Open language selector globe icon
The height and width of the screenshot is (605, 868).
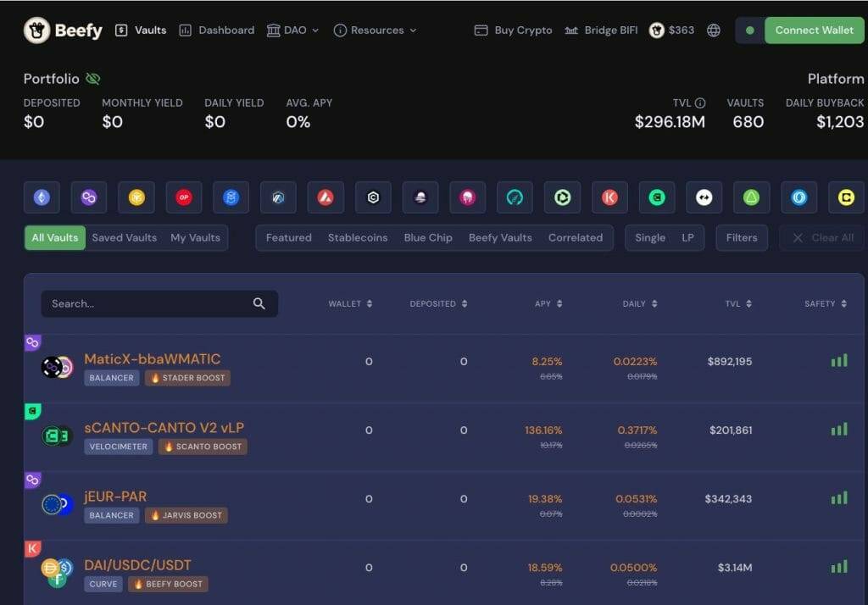pyautogui.click(x=714, y=31)
